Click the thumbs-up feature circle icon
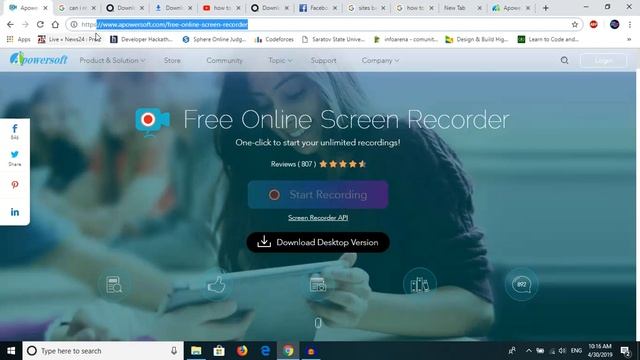Screen dimensions: 640x360 click(216, 284)
